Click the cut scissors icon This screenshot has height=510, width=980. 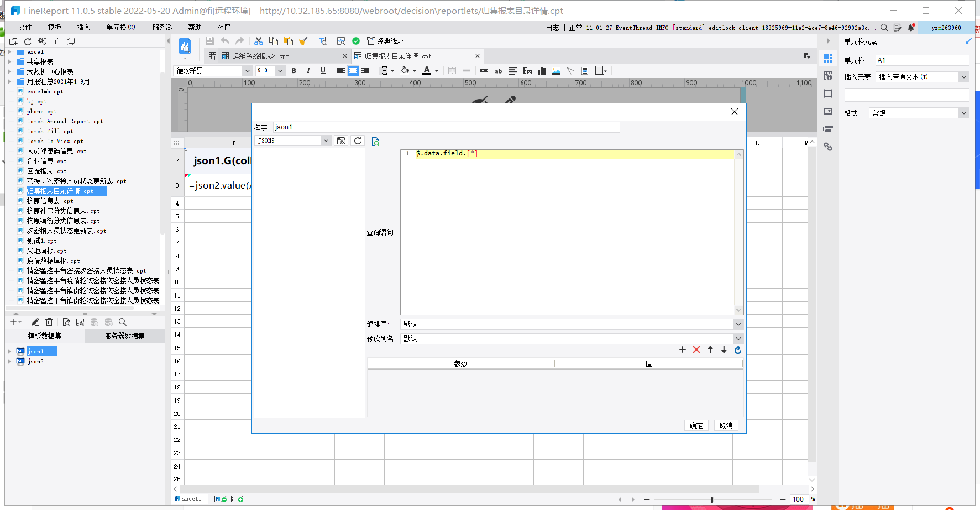[259, 41]
